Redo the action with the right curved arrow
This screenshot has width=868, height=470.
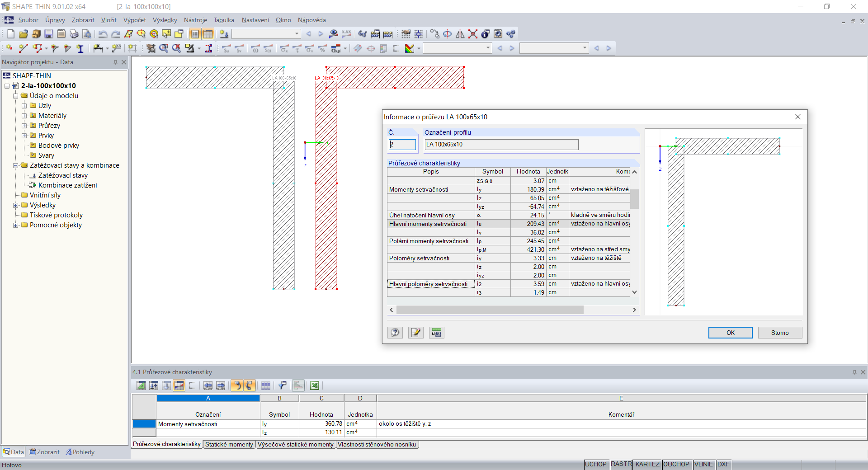(x=116, y=34)
